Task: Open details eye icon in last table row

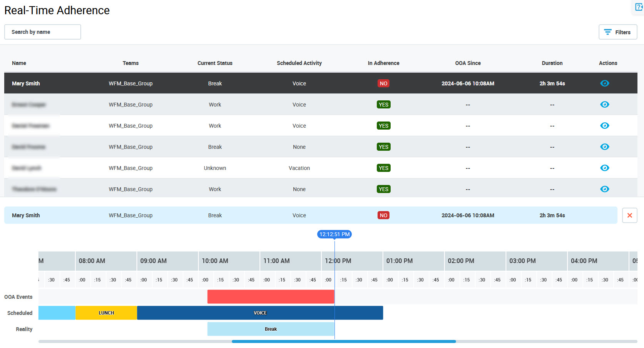Action: tap(604, 189)
